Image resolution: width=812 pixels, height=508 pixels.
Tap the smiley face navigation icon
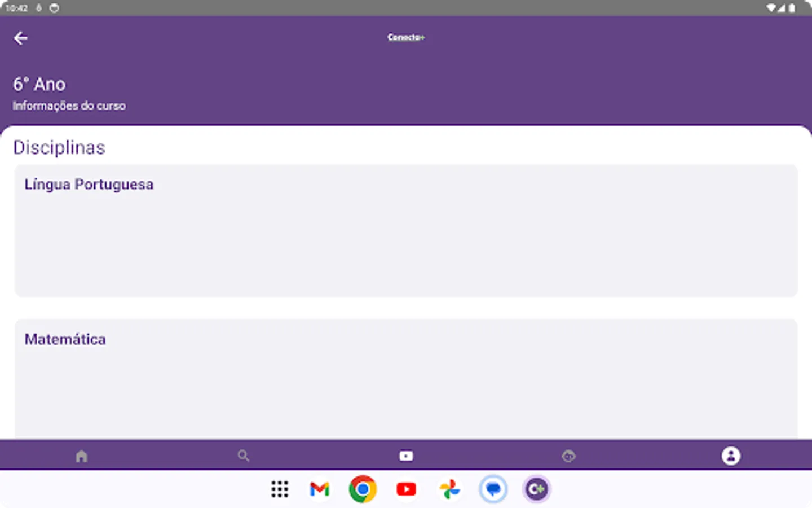[x=568, y=455]
